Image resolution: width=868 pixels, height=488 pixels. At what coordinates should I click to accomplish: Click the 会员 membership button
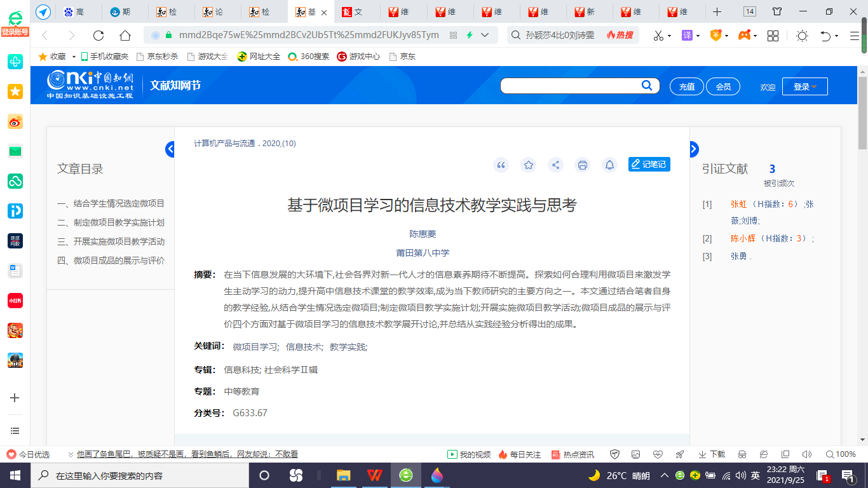[x=723, y=86]
